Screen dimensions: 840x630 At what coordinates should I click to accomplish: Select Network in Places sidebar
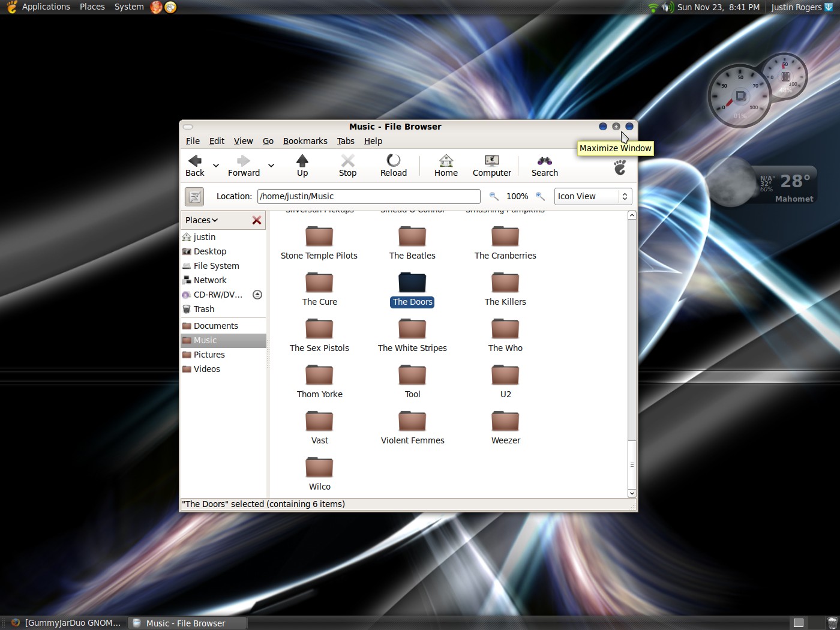[223, 280]
